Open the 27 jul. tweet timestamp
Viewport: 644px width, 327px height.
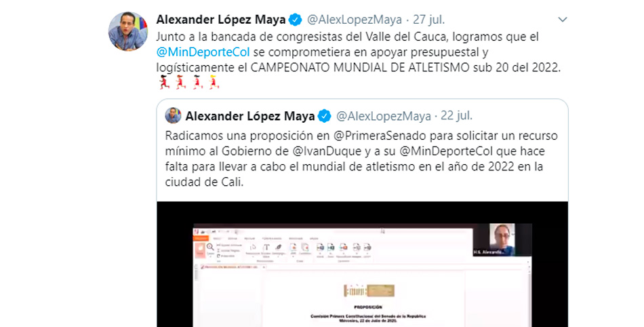429,19
